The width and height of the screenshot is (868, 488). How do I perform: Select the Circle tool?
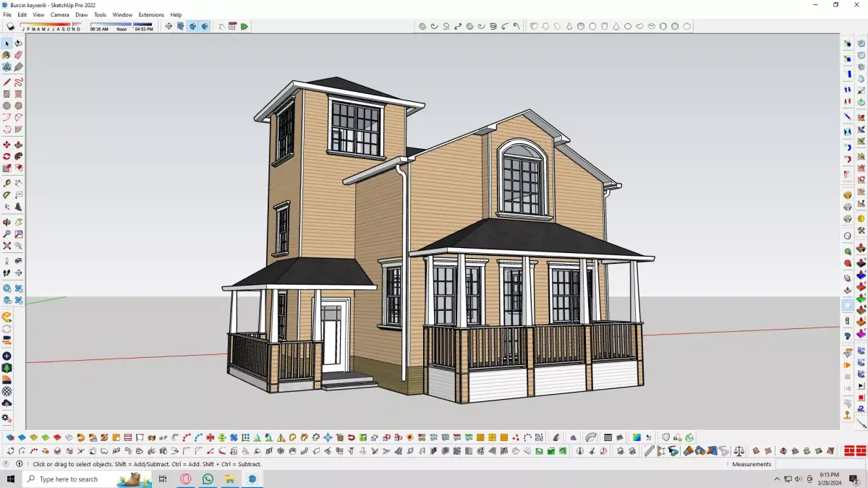(7, 106)
